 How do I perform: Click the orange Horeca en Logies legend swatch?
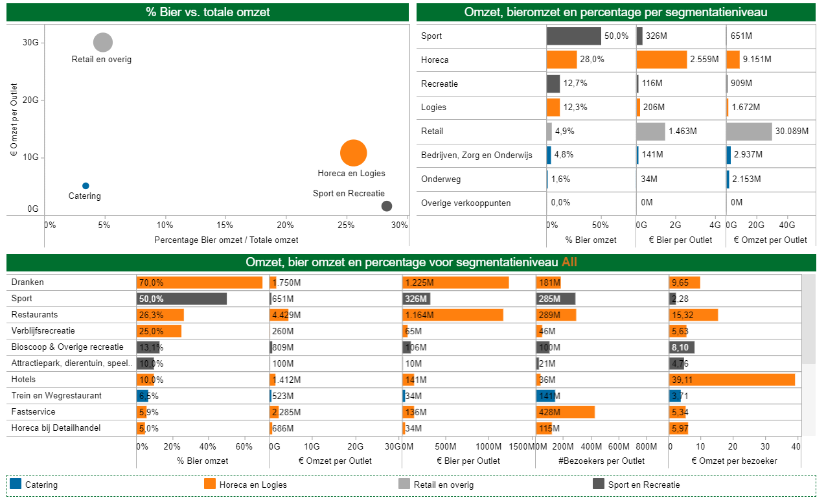click(x=209, y=484)
